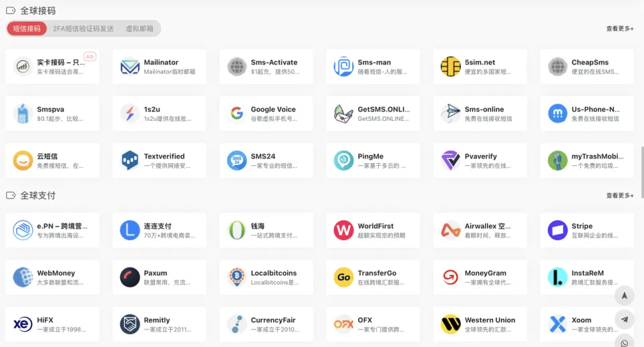
Task: Click the myTrashMobile green icon
Action: (557, 160)
